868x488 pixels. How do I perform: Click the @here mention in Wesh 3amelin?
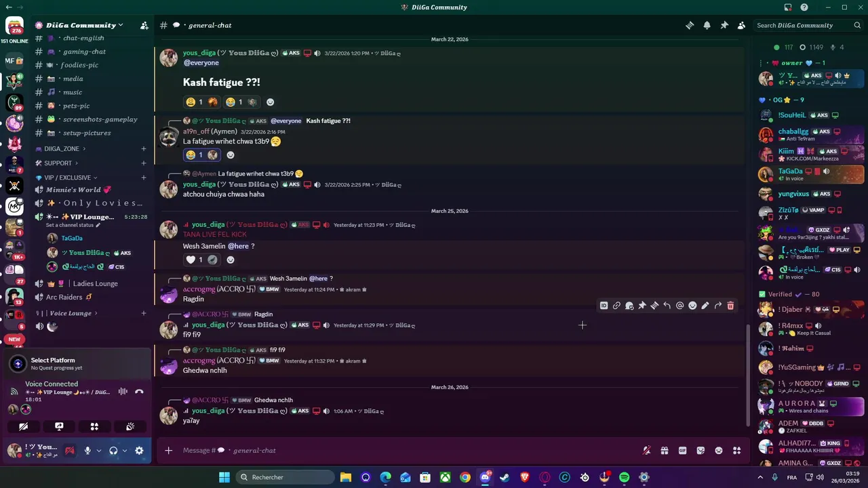pyautogui.click(x=238, y=246)
